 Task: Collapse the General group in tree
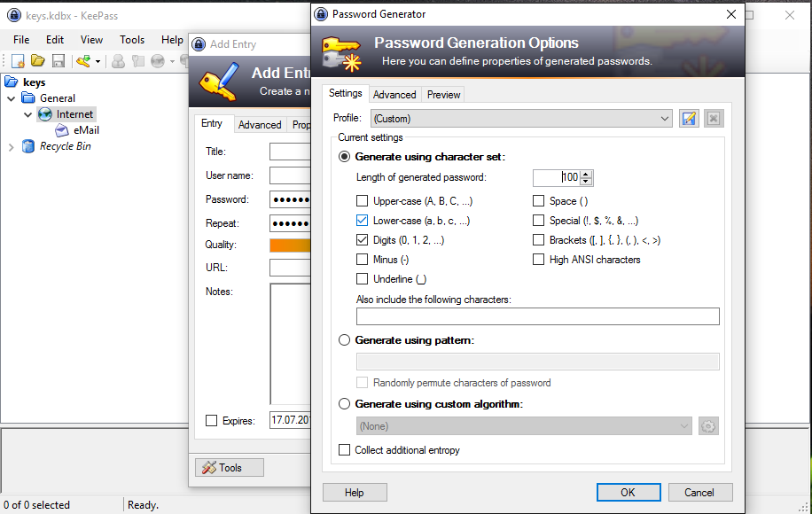coord(11,98)
